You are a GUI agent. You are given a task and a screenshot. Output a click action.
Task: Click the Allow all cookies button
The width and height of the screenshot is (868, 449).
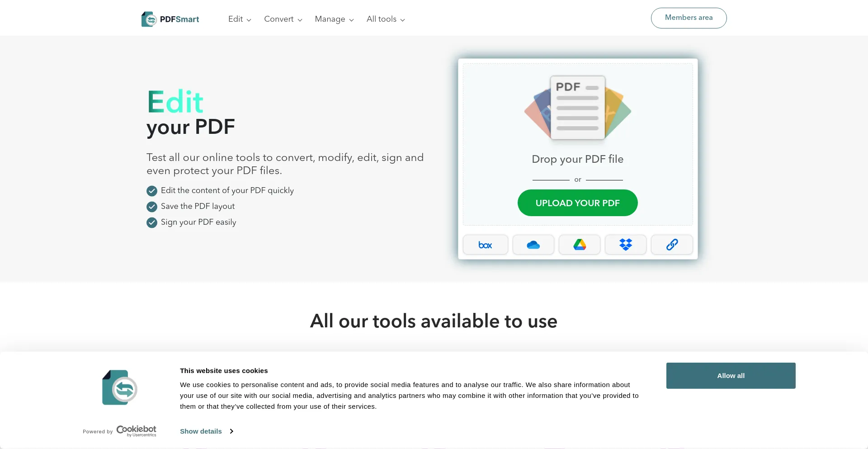pyautogui.click(x=730, y=375)
